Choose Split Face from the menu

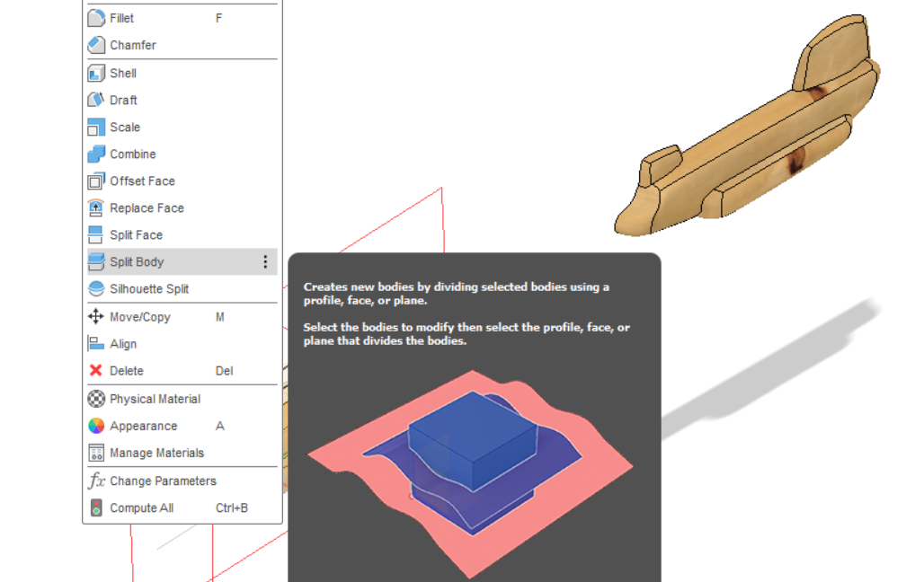tap(135, 234)
